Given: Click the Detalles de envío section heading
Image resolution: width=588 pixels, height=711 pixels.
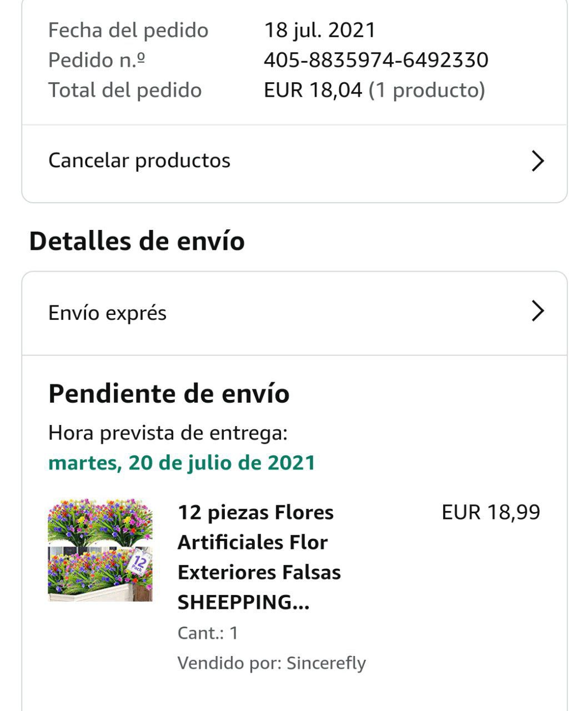Looking at the screenshot, I should click(137, 241).
